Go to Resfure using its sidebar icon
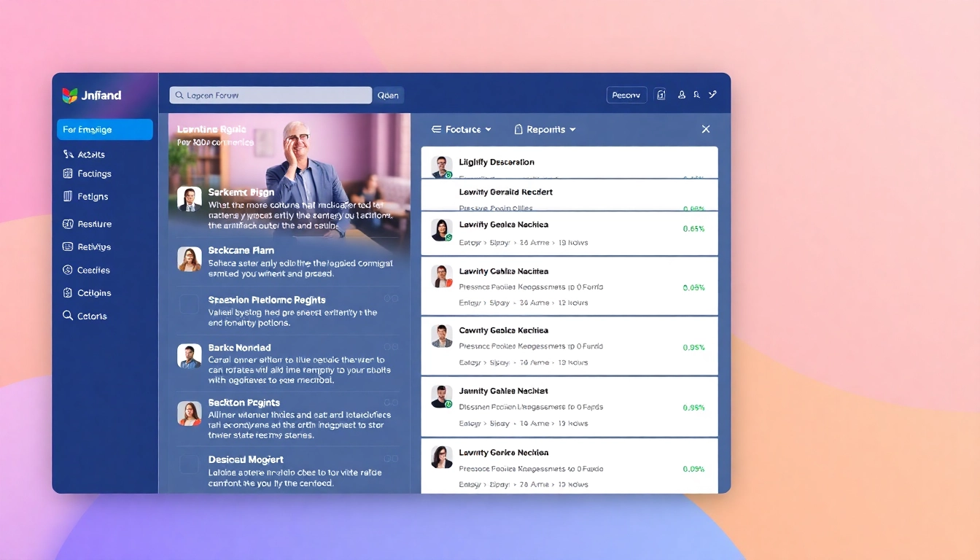 (x=68, y=224)
